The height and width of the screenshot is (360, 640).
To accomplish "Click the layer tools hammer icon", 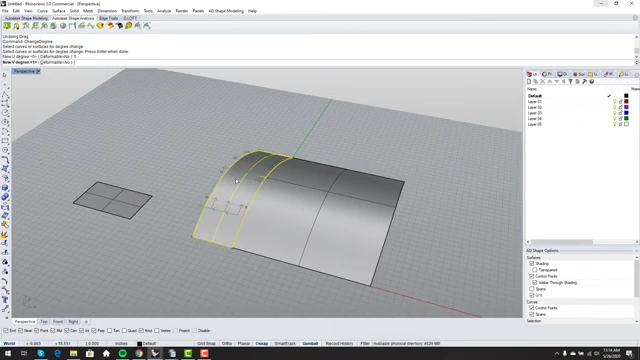I will coord(584,82).
